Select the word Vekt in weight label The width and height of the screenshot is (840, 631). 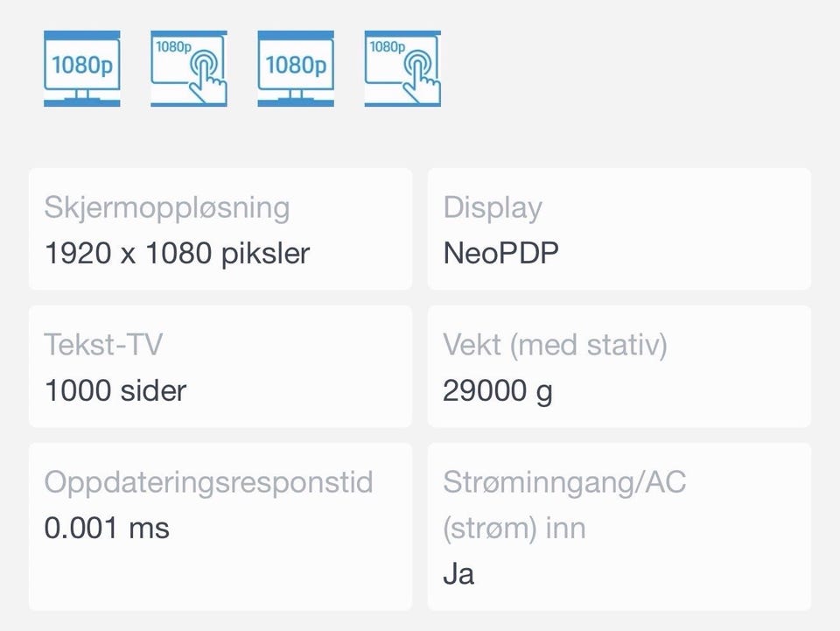[x=471, y=345]
